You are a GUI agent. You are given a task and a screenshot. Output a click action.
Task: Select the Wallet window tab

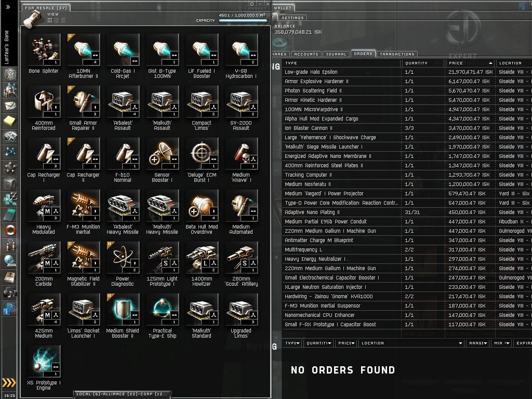[283, 8]
